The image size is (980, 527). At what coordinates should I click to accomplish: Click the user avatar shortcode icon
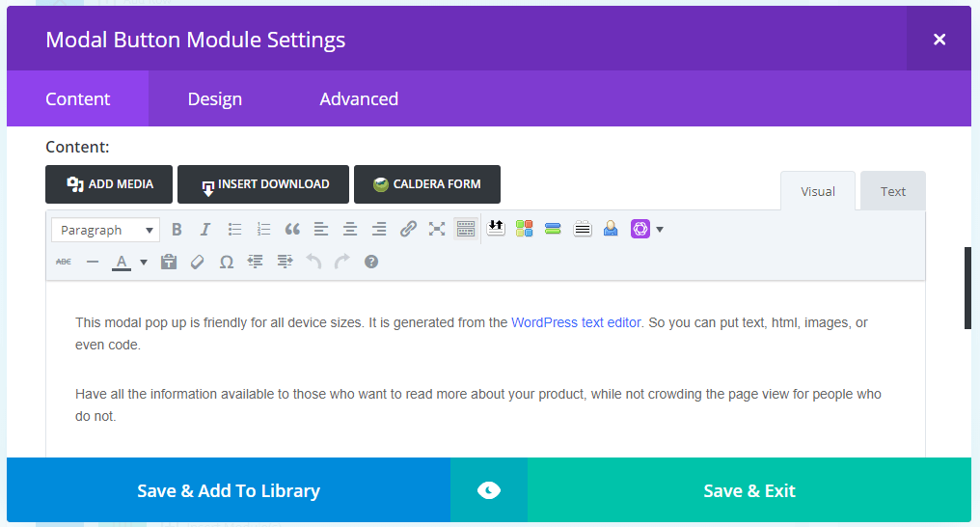click(611, 229)
